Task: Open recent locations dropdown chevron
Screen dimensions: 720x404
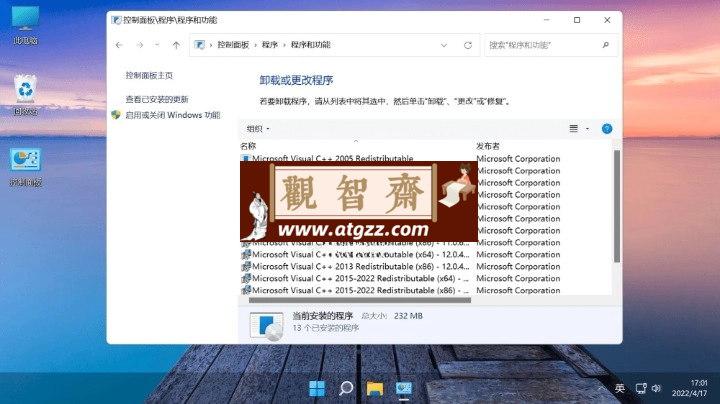Action: pos(157,45)
